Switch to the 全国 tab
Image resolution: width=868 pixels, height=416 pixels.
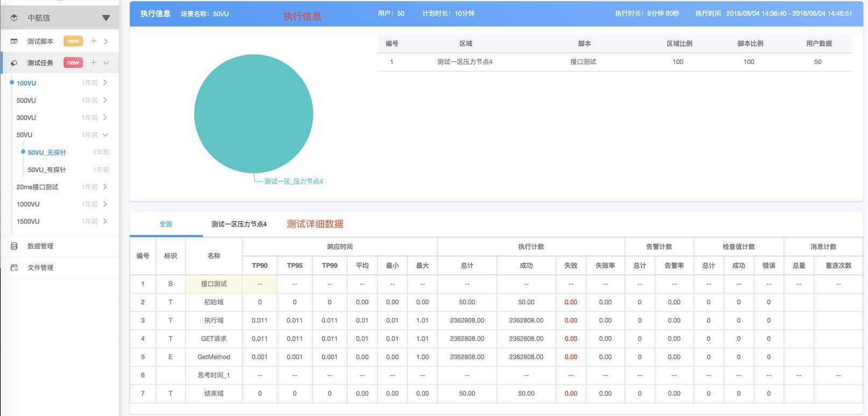[x=166, y=224]
